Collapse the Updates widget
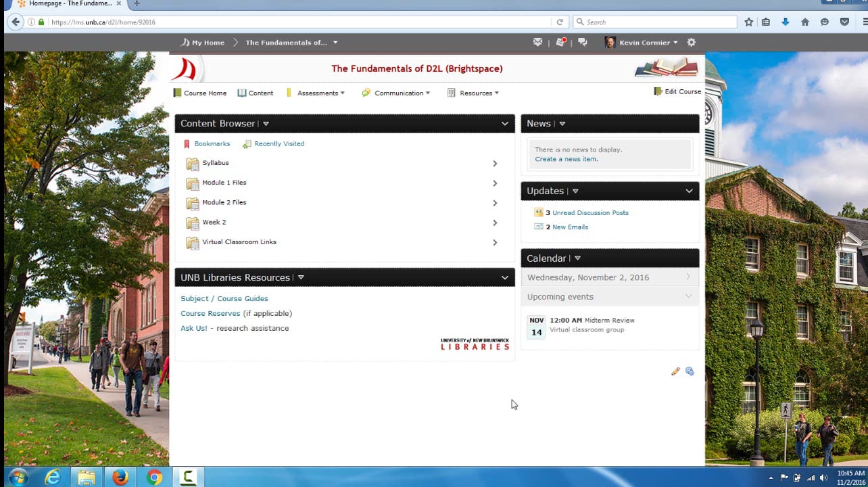The image size is (868, 487). [689, 191]
